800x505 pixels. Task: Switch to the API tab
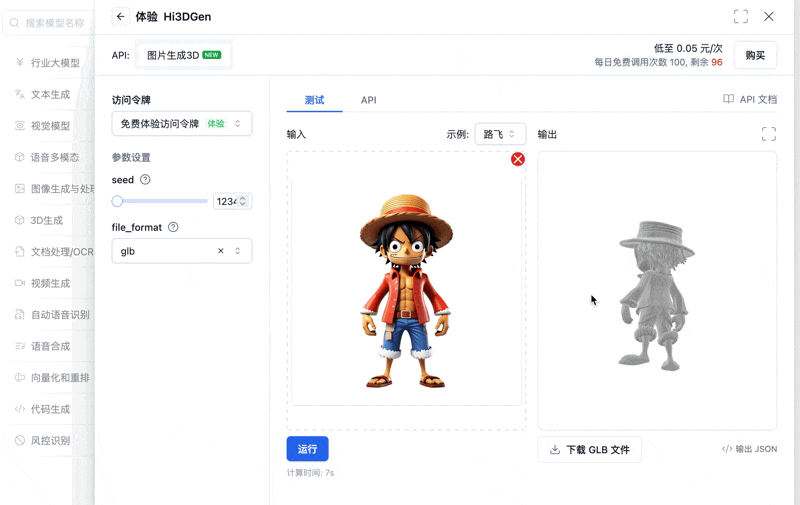[368, 100]
